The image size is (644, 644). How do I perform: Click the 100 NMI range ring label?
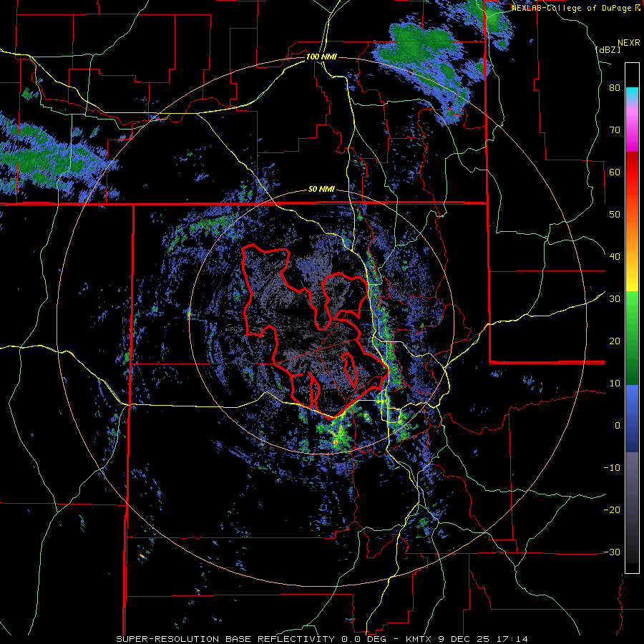tap(321, 57)
